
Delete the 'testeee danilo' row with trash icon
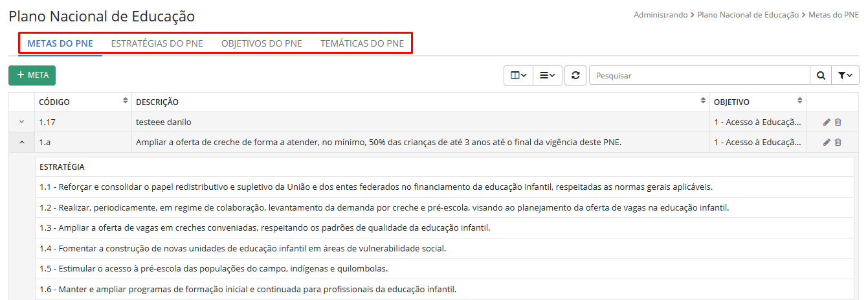[838, 122]
